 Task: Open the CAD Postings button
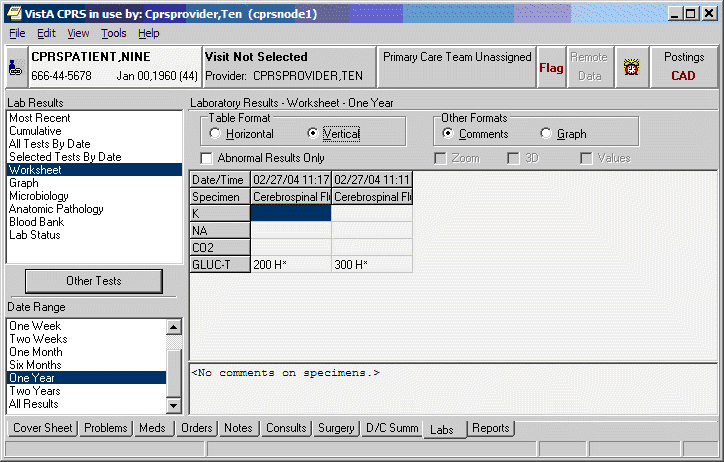(683, 67)
